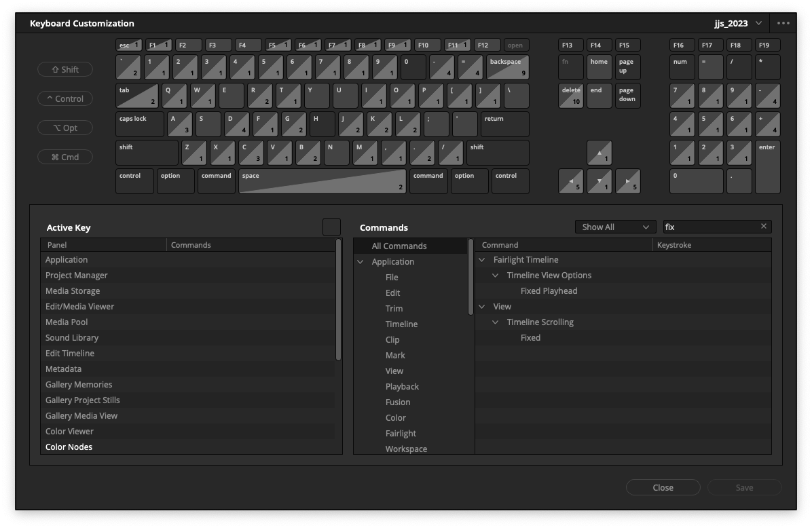
Task: Select the D key with 4 assignments
Action: 237,124
